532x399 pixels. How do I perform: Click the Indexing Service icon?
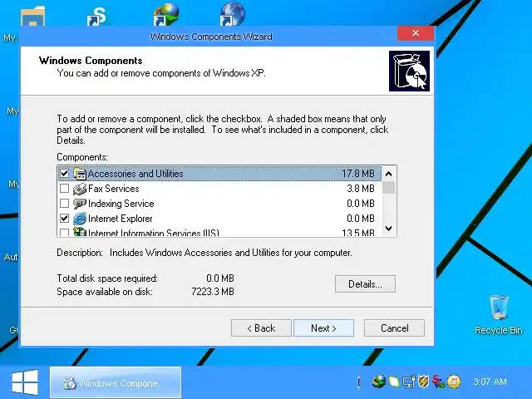click(x=80, y=204)
